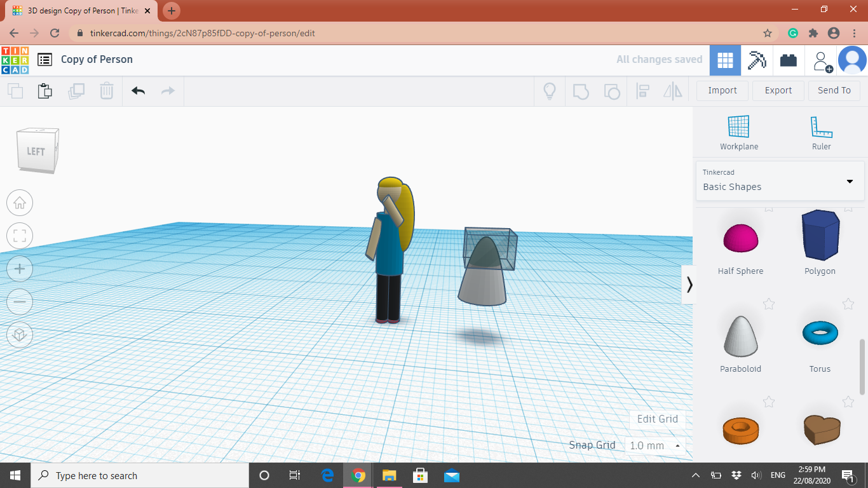Click the Group shapes icon
This screenshot has height=488, width=868.
click(581, 91)
